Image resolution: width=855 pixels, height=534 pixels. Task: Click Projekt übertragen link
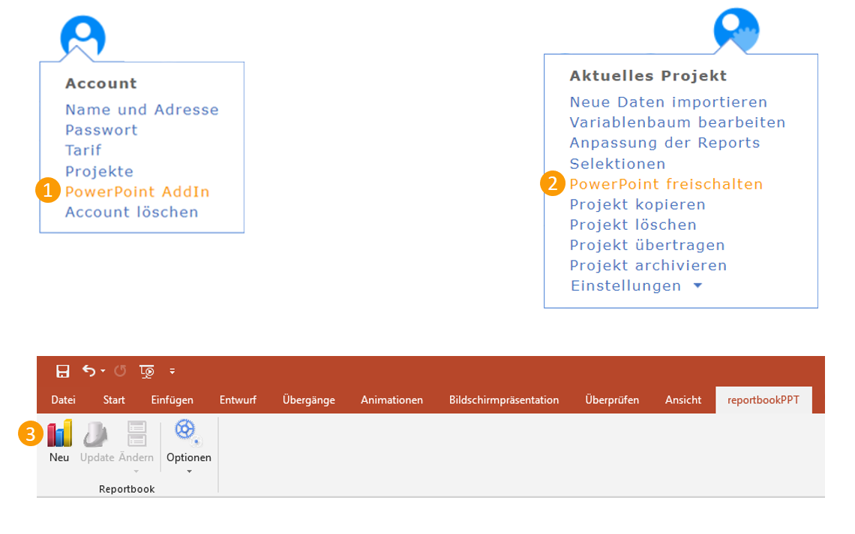click(647, 245)
